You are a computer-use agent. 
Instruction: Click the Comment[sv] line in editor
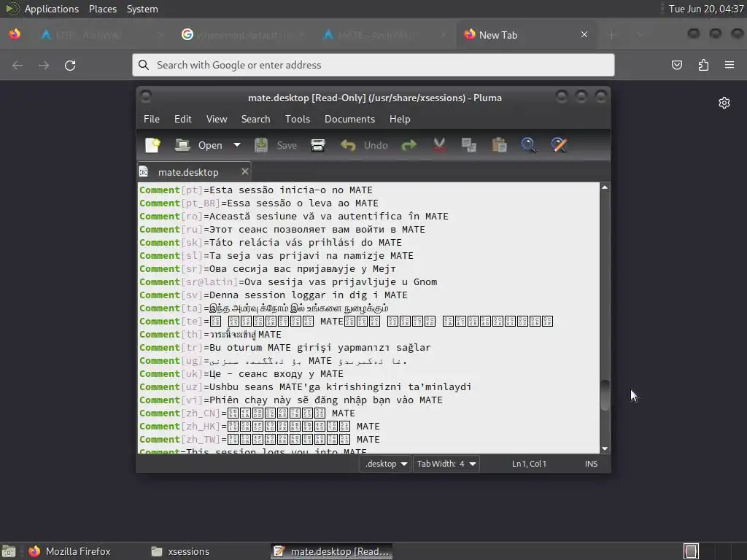(x=274, y=295)
